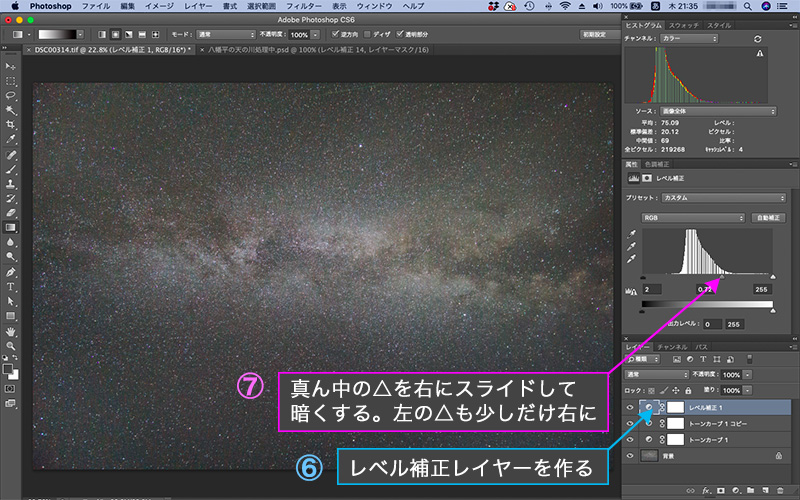This screenshot has height=500, width=800.
Task: Open the options bar opacity dropdown
Action: [315, 35]
